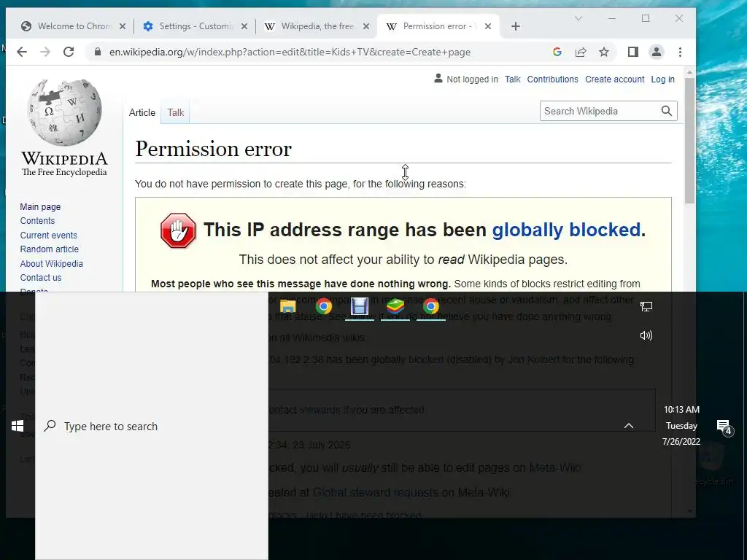Click the network display tray icon
Screen dimensions: 747x560
tap(646, 307)
